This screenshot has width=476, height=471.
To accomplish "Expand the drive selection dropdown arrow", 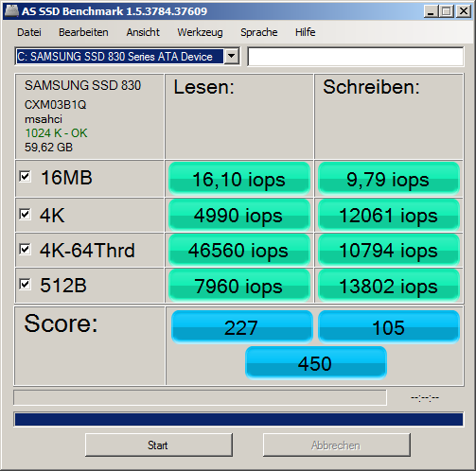I will (232, 57).
